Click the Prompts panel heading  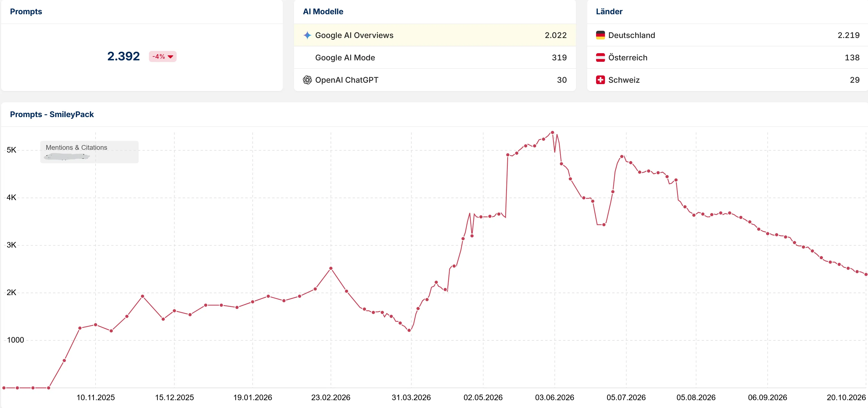click(26, 11)
